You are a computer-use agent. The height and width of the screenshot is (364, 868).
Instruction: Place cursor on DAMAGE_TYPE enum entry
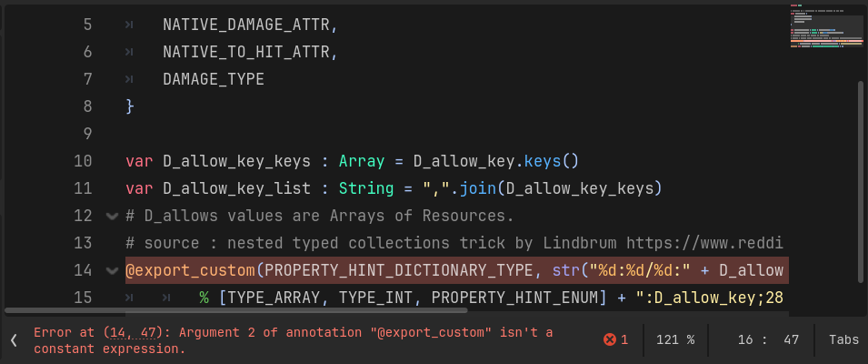pyautogui.click(x=214, y=79)
